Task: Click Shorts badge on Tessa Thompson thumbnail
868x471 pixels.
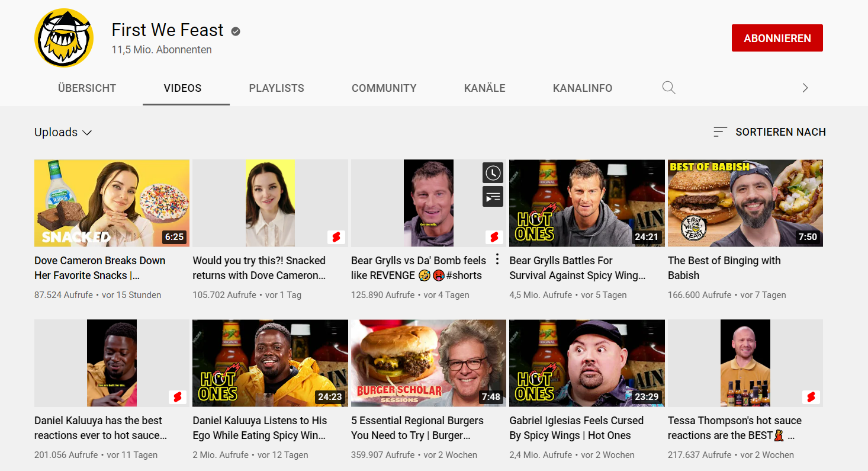Action: [x=811, y=397]
